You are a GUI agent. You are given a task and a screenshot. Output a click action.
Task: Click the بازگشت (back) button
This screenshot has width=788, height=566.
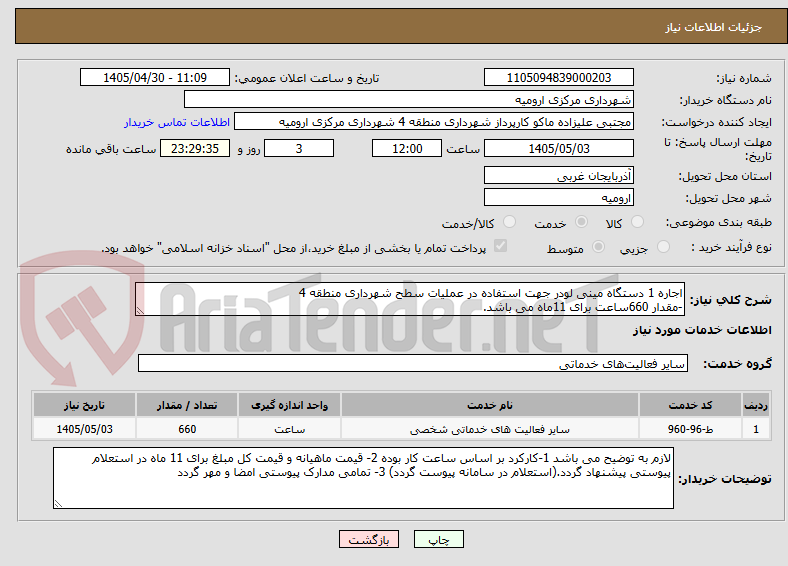[369, 539]
